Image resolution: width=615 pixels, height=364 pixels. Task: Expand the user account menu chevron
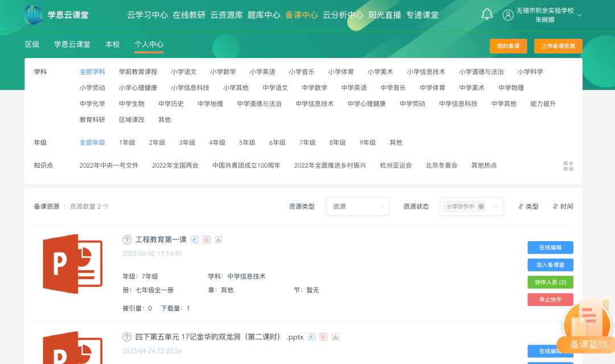579,15
